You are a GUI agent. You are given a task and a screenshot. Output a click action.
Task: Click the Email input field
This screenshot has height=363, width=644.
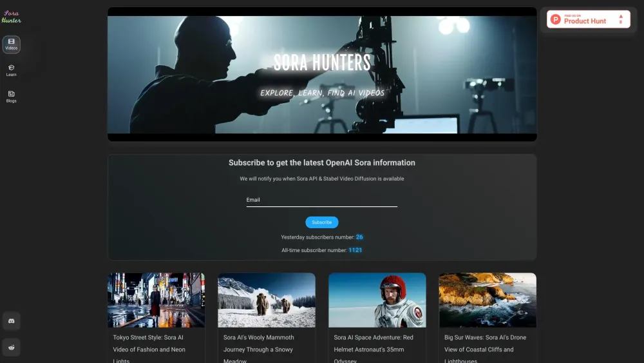321,200
